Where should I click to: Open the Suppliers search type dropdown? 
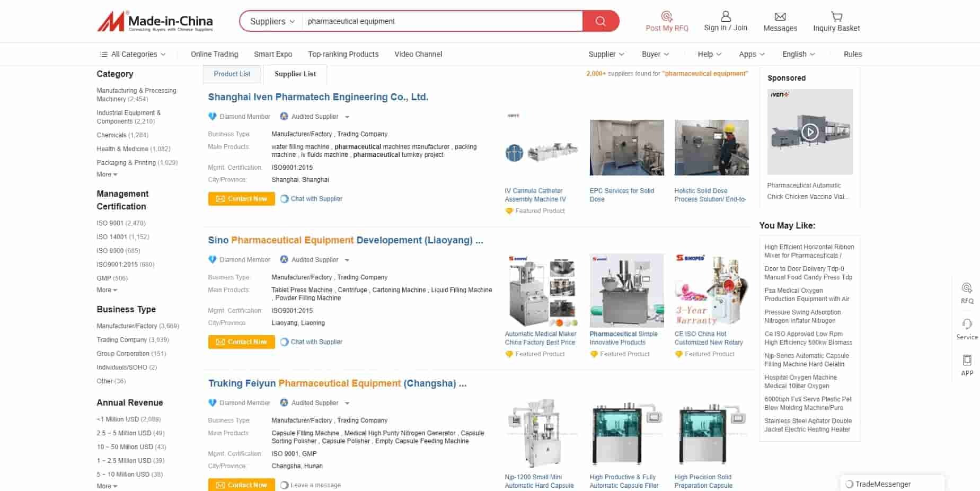(x=272, y=21)
